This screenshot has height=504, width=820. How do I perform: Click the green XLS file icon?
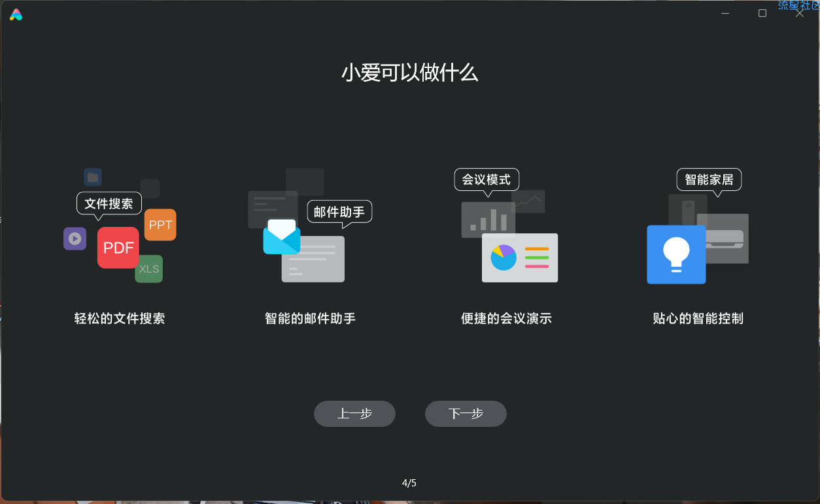tap(149, 269)
